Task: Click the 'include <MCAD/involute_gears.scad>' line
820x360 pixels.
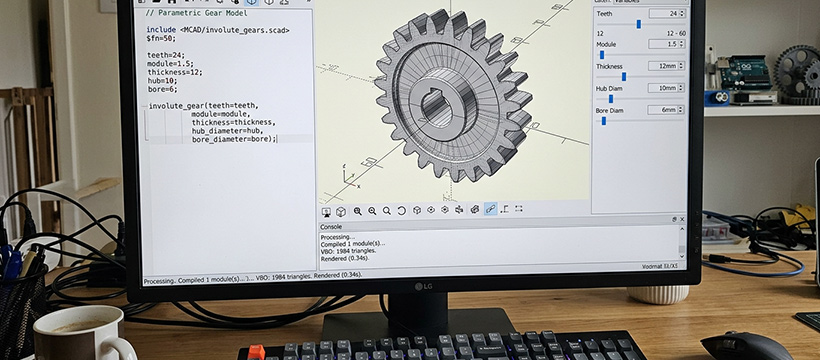Action: [218, 30]
